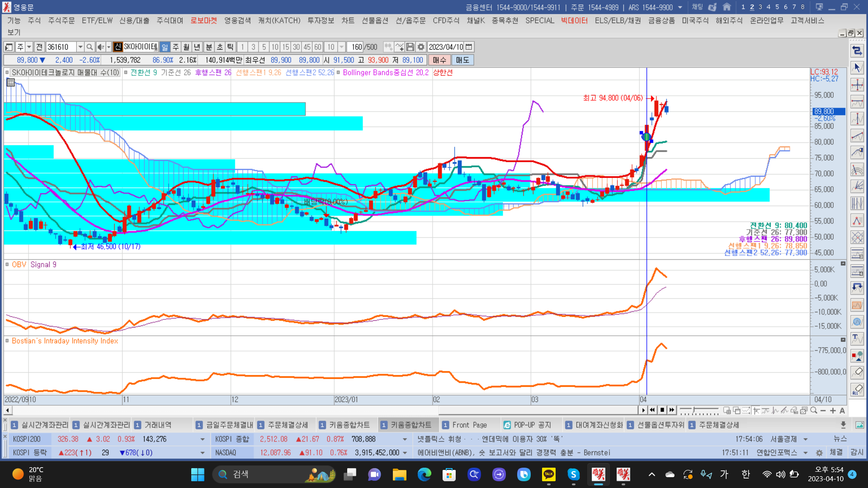Image resolution: width=868 pixels, height=488 pixels.
Task: Open chart settings gear icon
Action: click(x=421, y=47)
